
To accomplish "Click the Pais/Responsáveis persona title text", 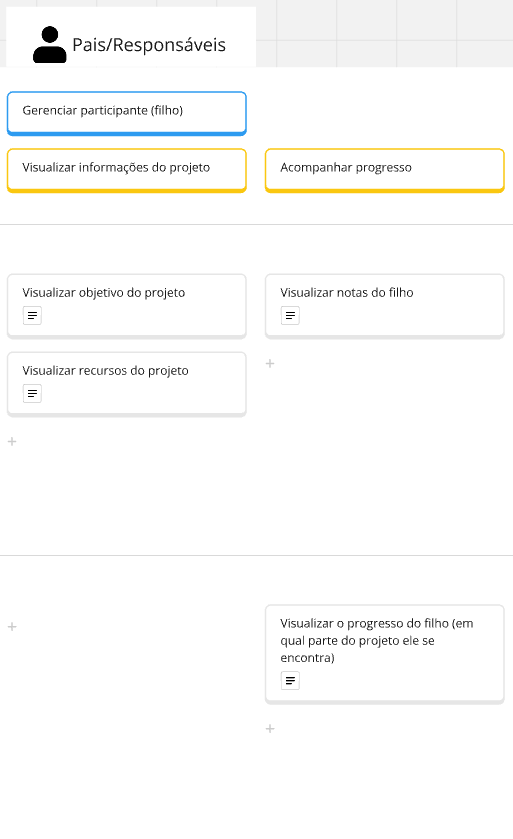I will (149, 45).
